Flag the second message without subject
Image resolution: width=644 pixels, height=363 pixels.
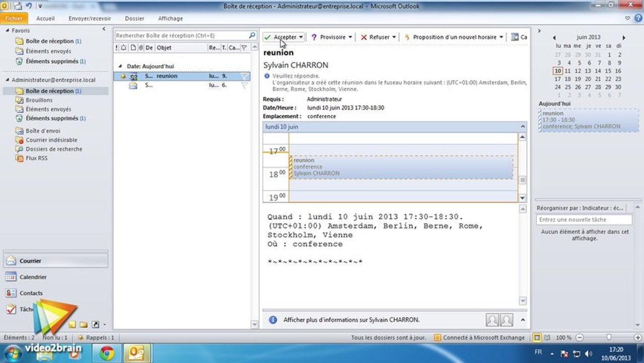(244, 86)
